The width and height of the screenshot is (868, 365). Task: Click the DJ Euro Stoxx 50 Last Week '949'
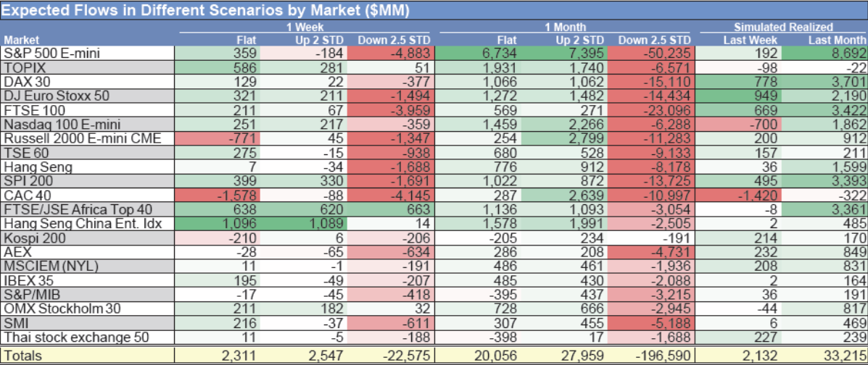click(x=766, y=96)
